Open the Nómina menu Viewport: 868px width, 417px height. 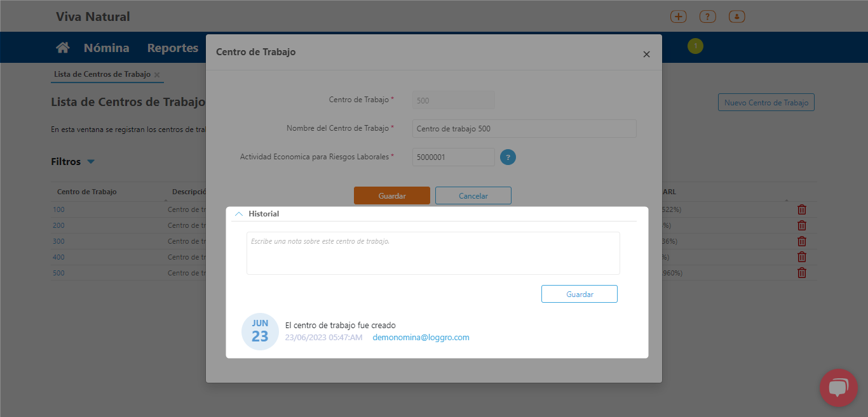[106, 48]
